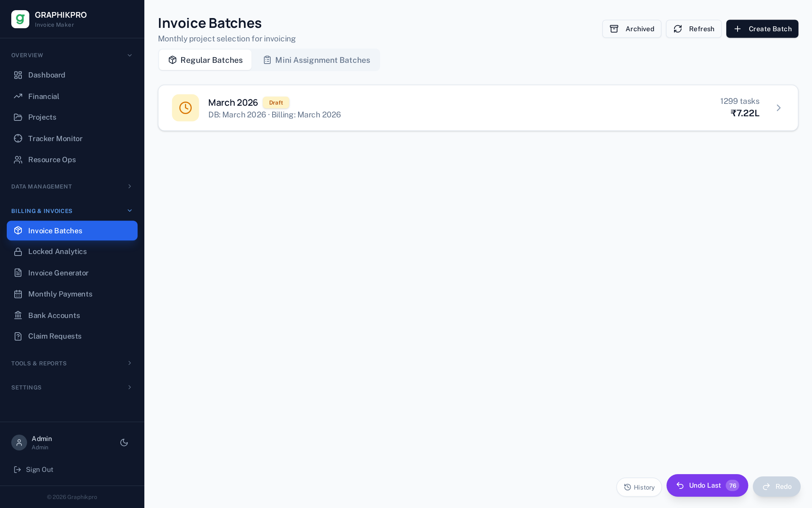Open Locked Analytics
The image size is (812, 508).
coord(72,251)
